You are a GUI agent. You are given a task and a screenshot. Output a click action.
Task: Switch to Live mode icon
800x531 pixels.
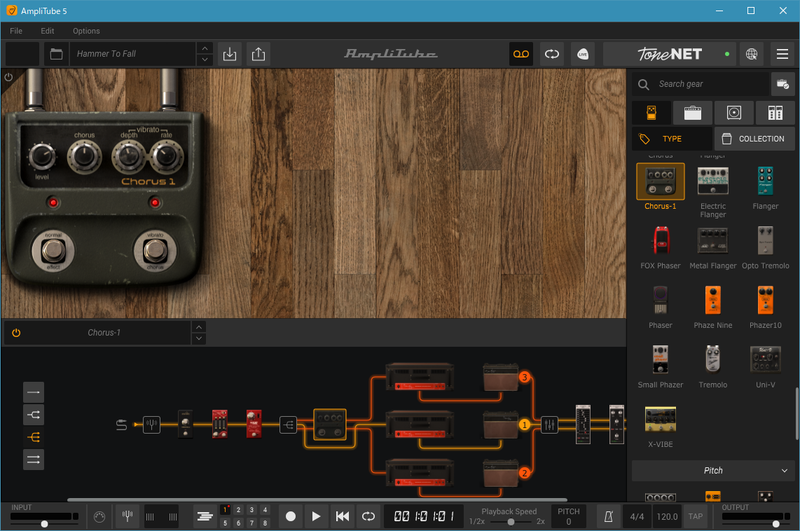click(x=583, y=54)
